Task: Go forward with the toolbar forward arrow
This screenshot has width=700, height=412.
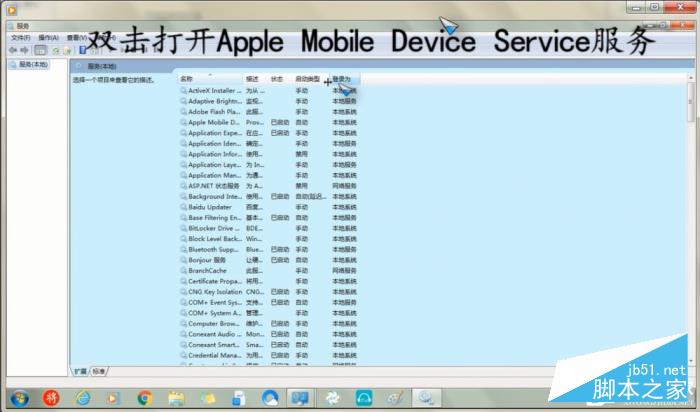Action: (x=25, y=50)
